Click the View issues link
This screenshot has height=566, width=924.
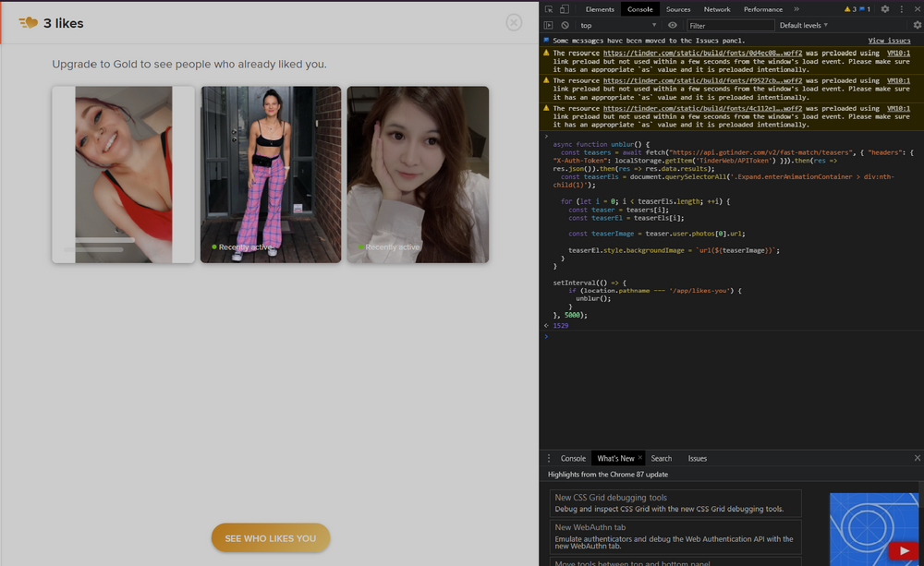pos(889,41)
